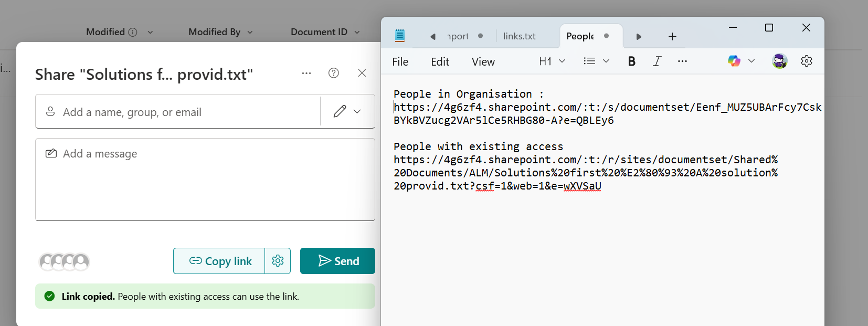Click the green Link copied checkmark icon

[x=50, y=296]
